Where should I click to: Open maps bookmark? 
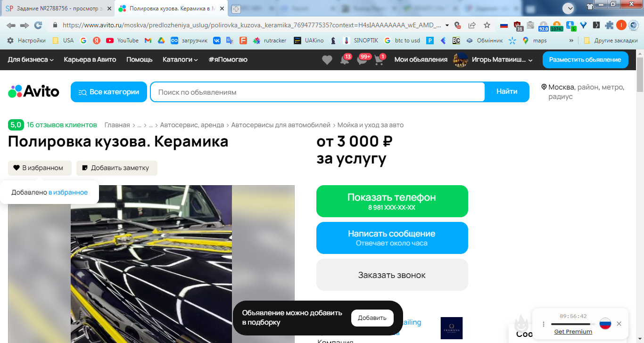[x=535, y=41]
